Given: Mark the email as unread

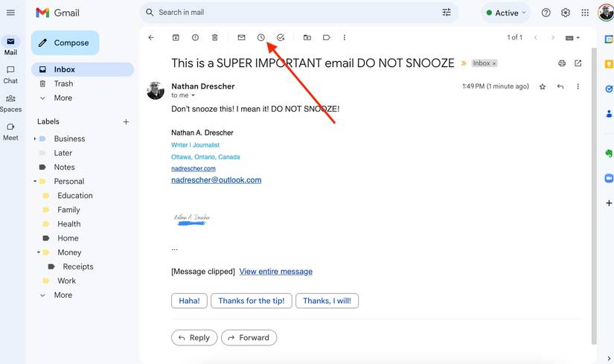Looking at the screenshot, I should point(241,37).
